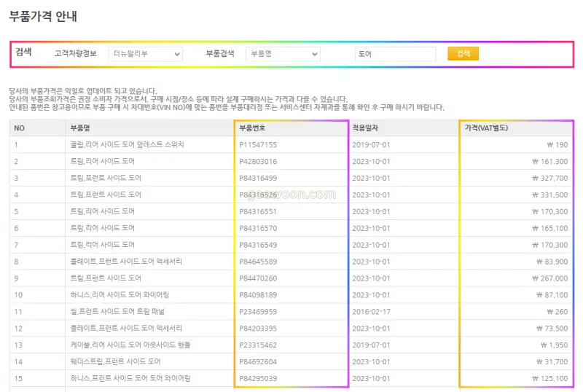Click the price ₩ 1,950
The width and height of the screenshot is (583, 392).
coord(555,345)
